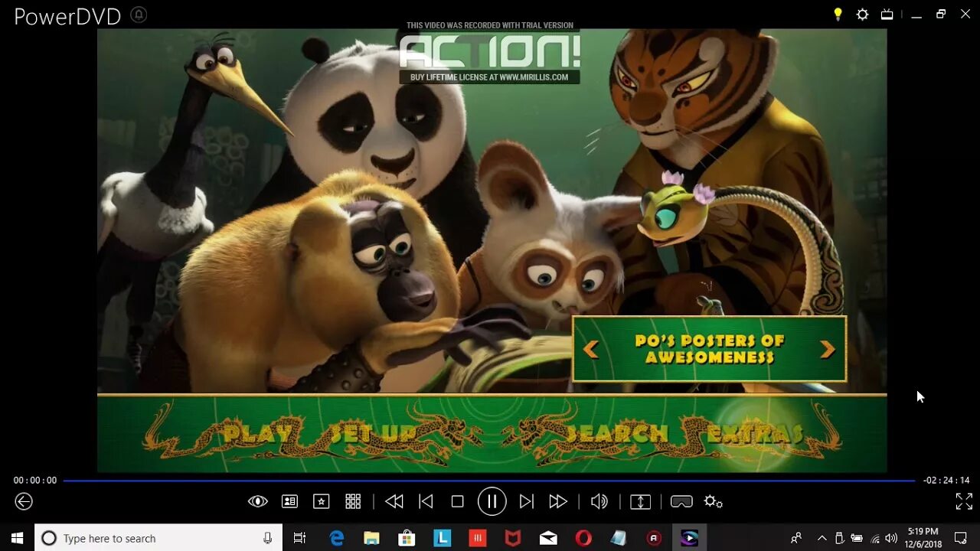
Task: Open People icon in system tray
Action: coord(796,538)
